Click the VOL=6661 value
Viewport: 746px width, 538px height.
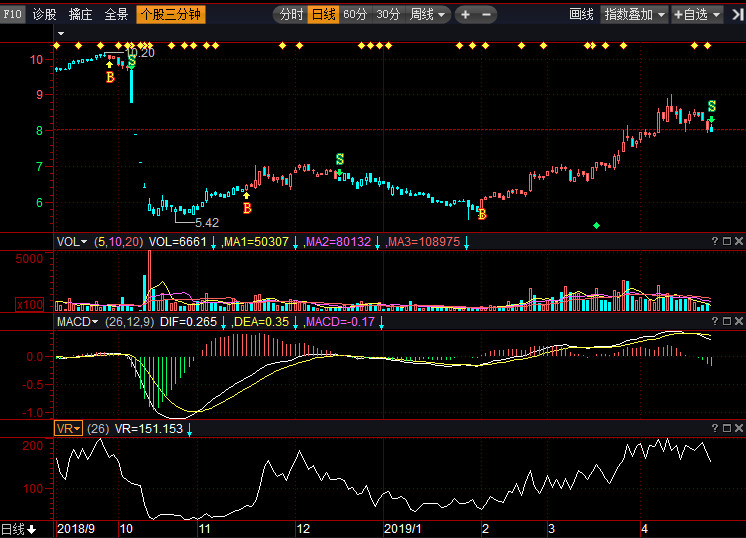tap(177, 242)
